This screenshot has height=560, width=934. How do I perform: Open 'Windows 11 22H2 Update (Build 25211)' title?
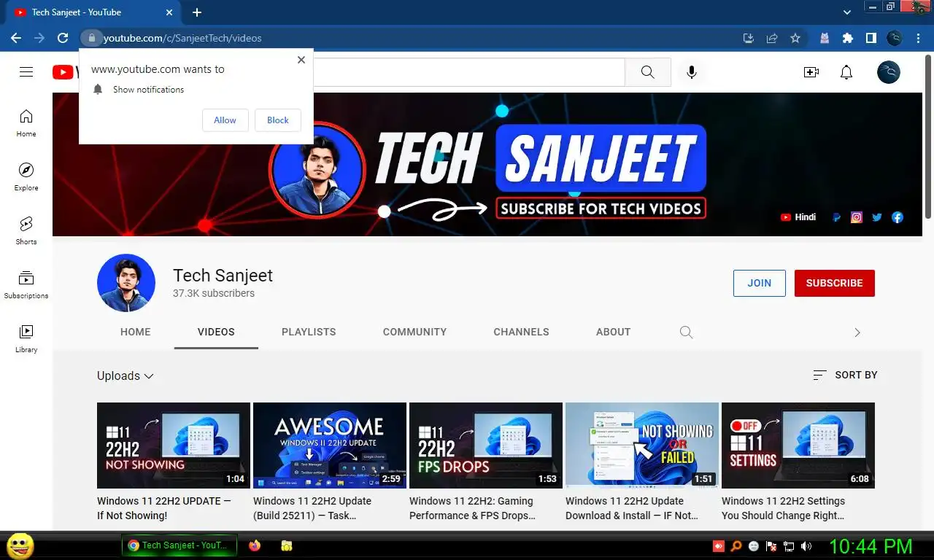point(312,508)
